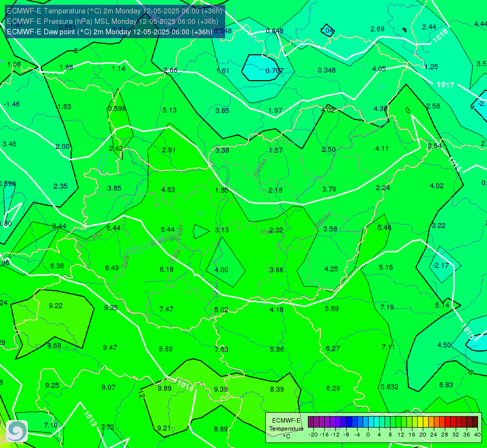Viewport: 487px width, 448px height.
Task: Click the dew point value 7.19
Action: coord(387,308)
